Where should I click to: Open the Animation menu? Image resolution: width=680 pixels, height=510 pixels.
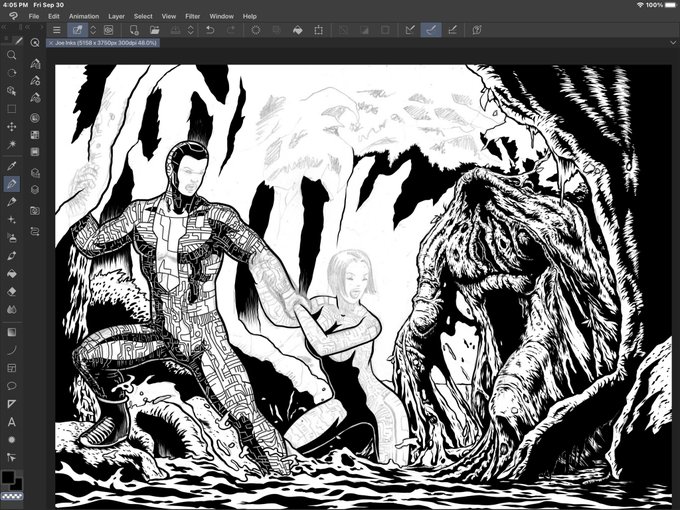coord(84,17)
